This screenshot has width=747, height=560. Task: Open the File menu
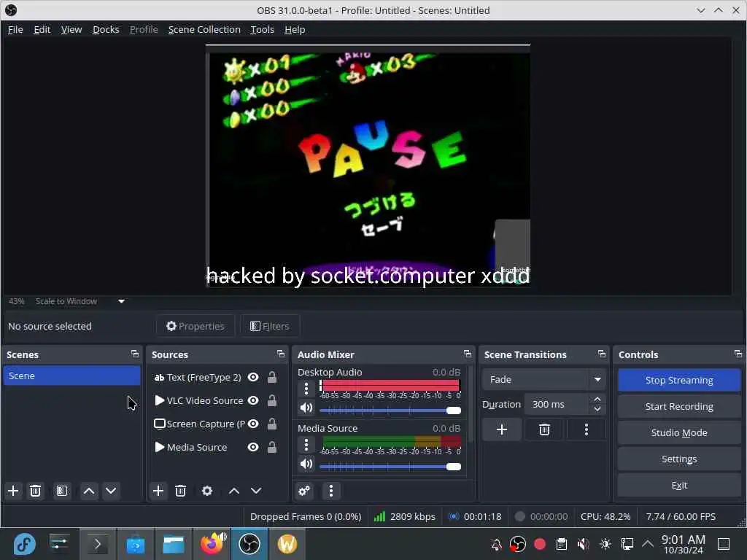click(x=15, y=29)
